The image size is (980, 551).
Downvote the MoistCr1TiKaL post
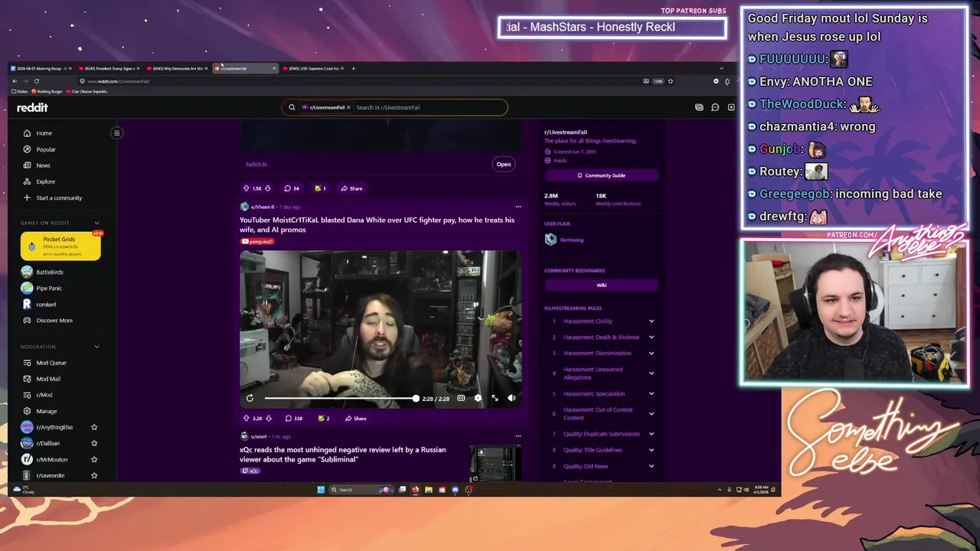coord(267,419)
